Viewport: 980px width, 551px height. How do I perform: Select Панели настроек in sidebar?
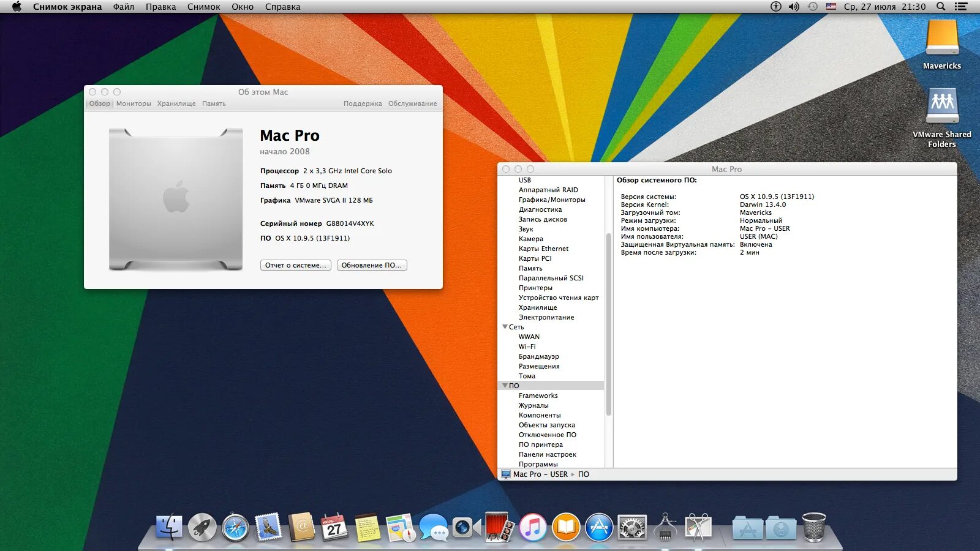click(x=548, y=454)
